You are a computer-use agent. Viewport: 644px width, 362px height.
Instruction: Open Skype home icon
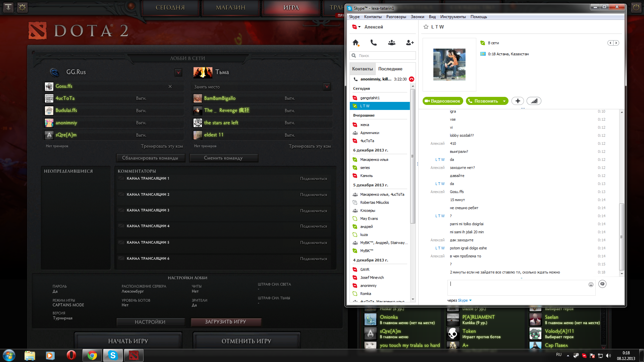pos(356,43)
